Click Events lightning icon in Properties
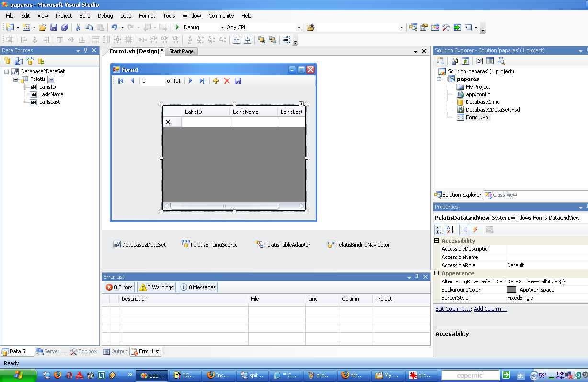Image resolution: width=588 pixels, height=382 pixels. [x=475, y=230]
